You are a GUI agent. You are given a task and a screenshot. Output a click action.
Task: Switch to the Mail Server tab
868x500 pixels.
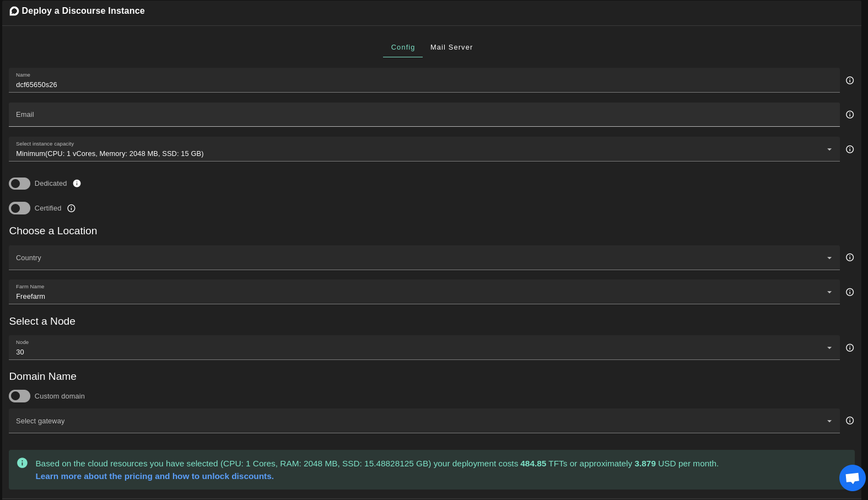click(x=451, y=47)
